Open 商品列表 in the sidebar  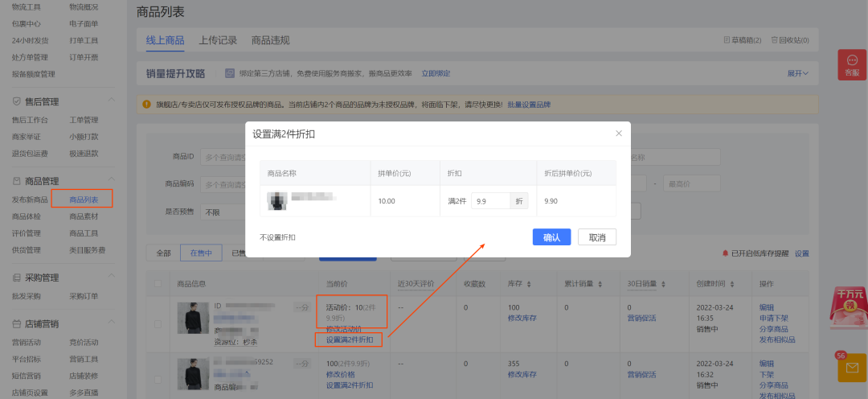coord(84,199)
